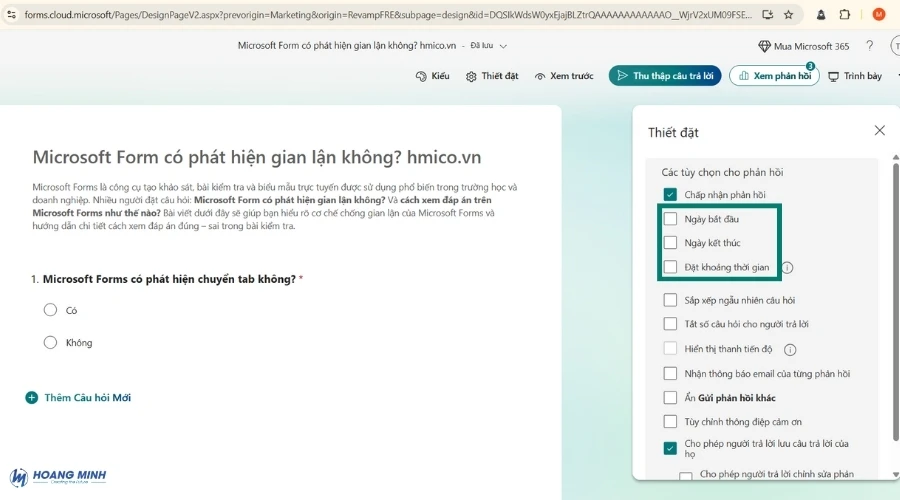Close the Thiết đặt settings panel

879,131
